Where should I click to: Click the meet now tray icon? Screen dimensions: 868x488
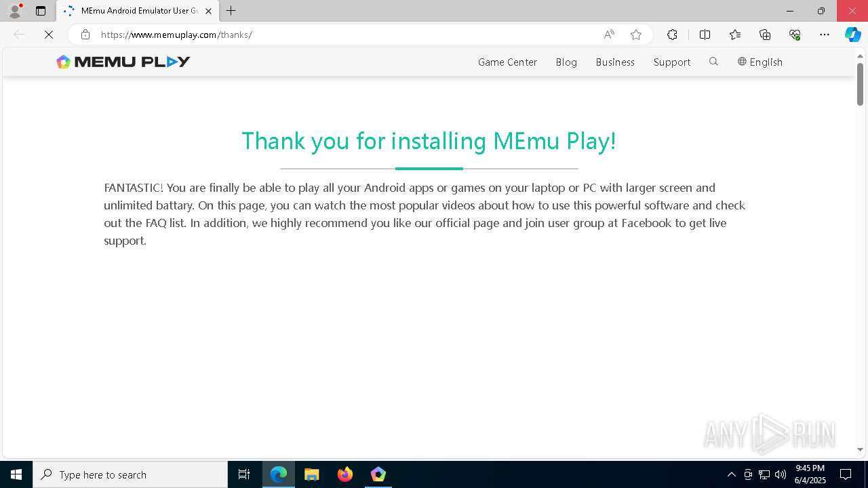point(748,474)
